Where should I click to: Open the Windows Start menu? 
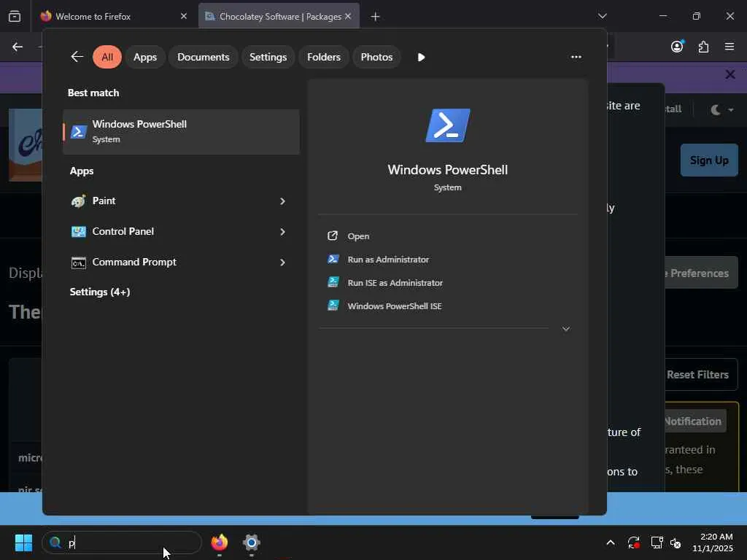coord(23,542)
